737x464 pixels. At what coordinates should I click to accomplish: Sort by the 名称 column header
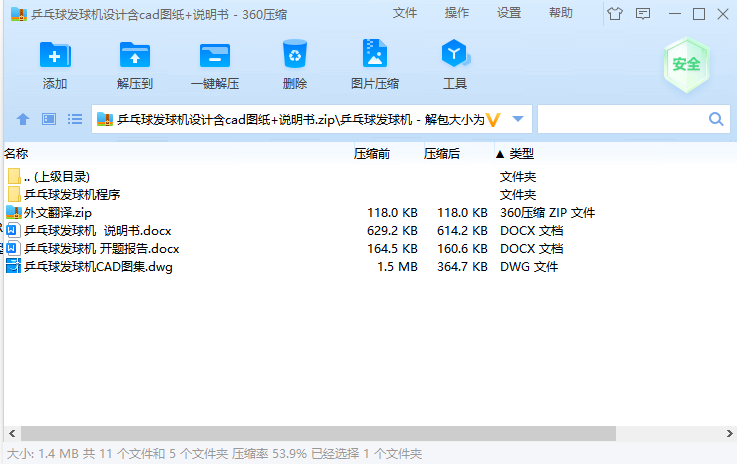coord(16,154)
